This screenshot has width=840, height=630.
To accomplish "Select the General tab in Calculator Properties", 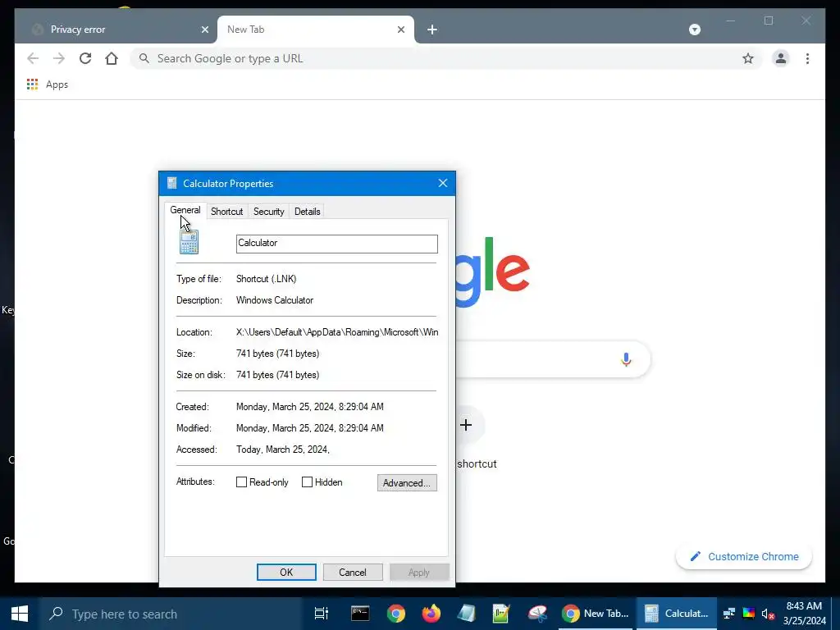I will [x=185, y=210].
